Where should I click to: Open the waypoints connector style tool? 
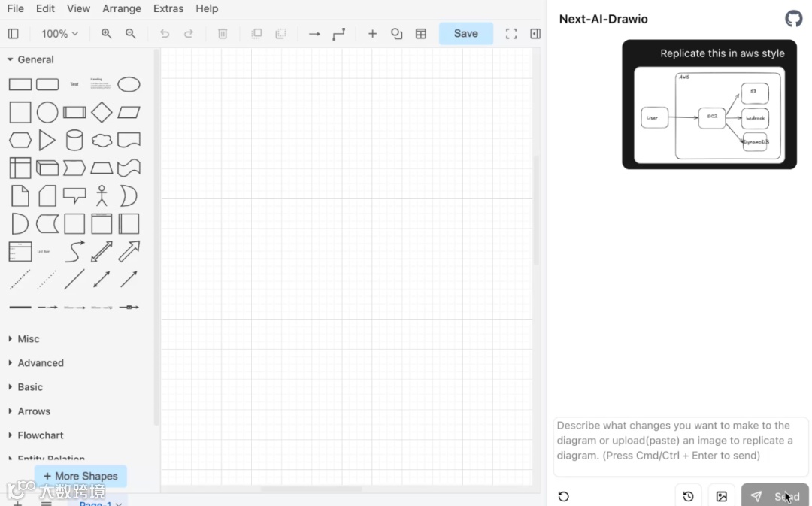338,34
